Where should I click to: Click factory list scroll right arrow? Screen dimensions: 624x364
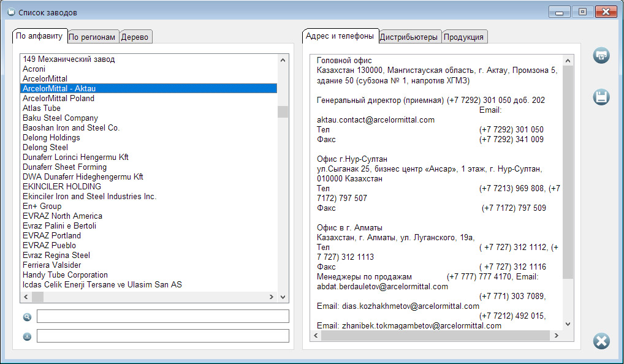(272, 297)
